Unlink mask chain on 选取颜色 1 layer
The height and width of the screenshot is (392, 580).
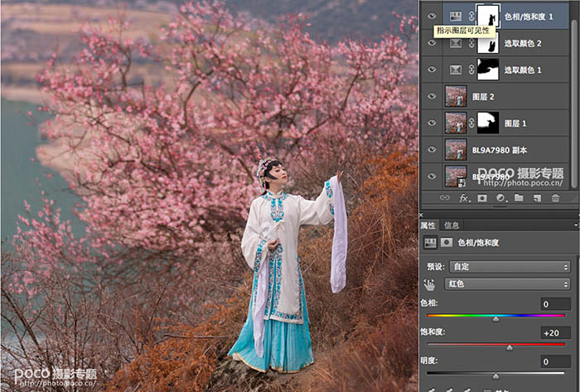coord(471,70)
